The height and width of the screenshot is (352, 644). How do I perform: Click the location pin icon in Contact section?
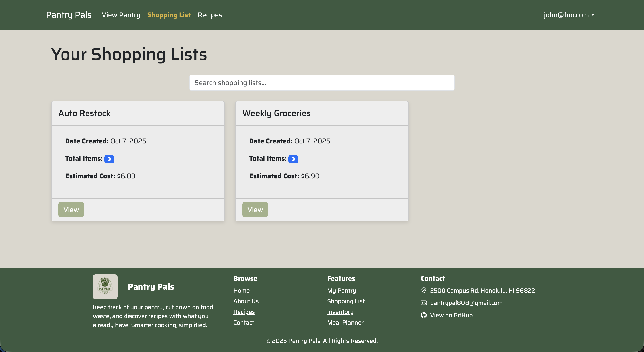point(424,290)
